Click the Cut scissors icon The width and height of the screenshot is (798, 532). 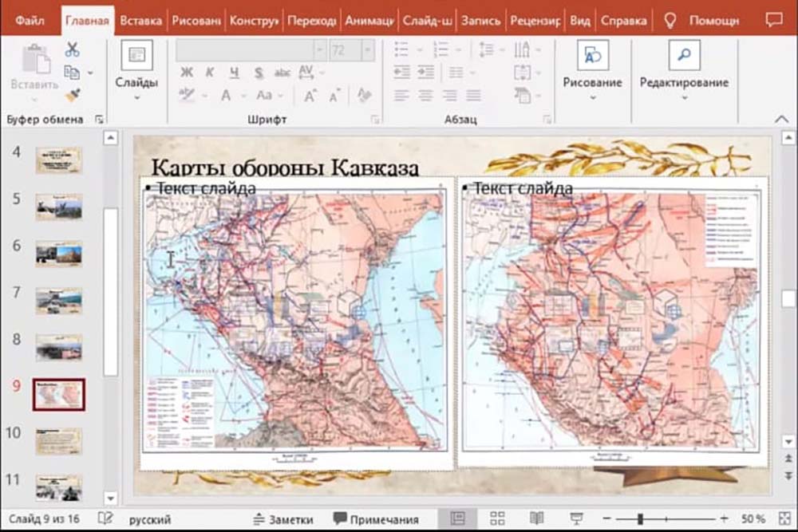(x=73, y=49)
